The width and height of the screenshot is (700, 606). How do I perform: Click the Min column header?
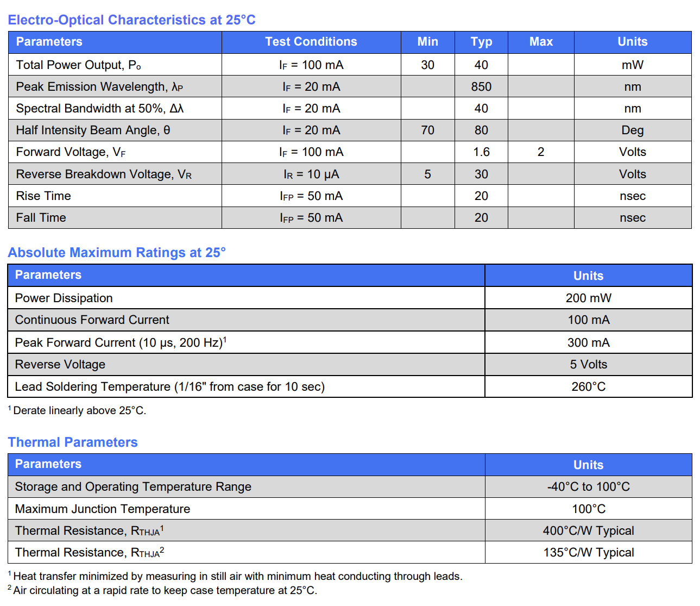[427, 42]
